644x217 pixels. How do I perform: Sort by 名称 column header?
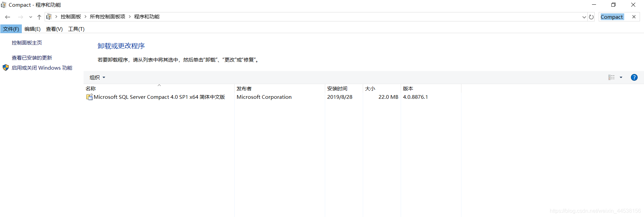coord(159,89)
